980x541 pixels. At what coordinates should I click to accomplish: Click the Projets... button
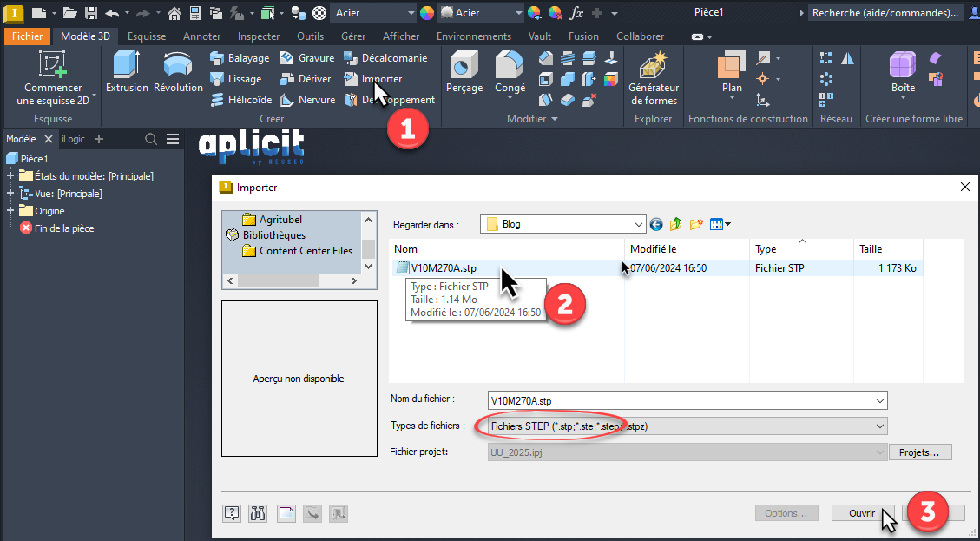[x=920, y=452]
